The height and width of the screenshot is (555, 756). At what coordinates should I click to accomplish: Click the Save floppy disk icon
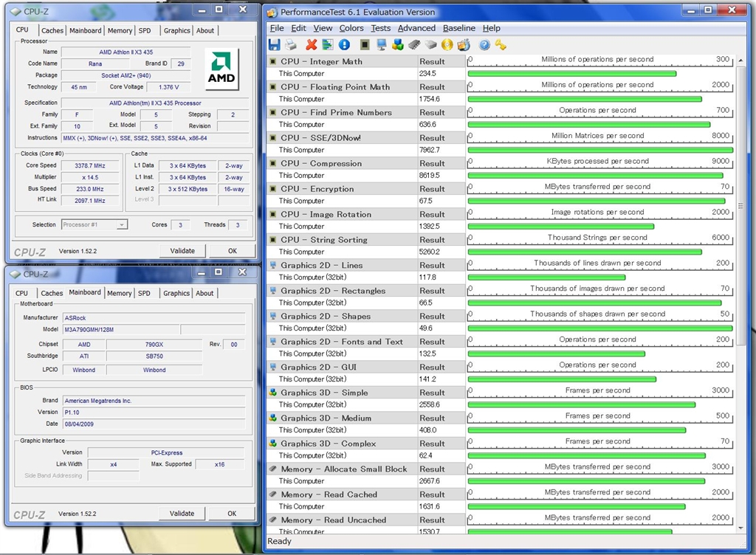tap(275, 44)
